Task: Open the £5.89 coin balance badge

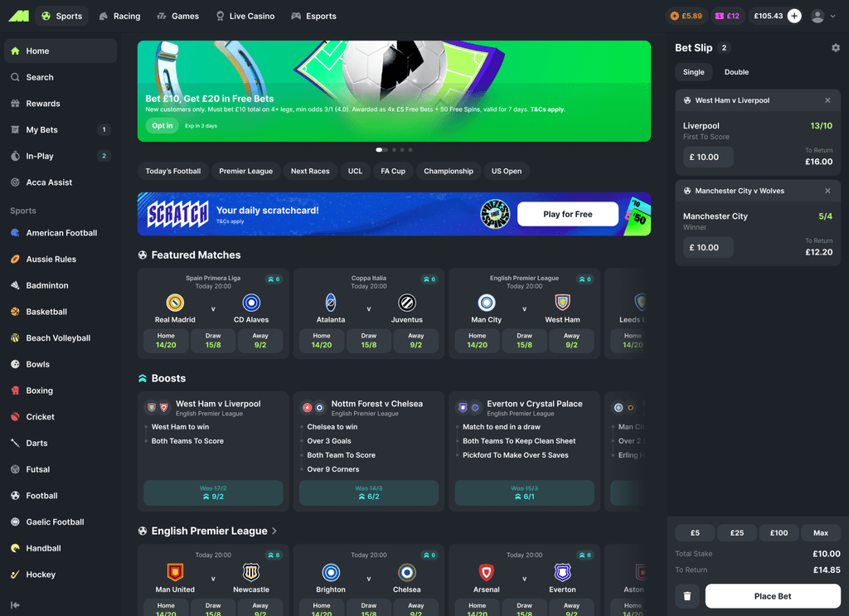Action: click(x=686, y=16)
